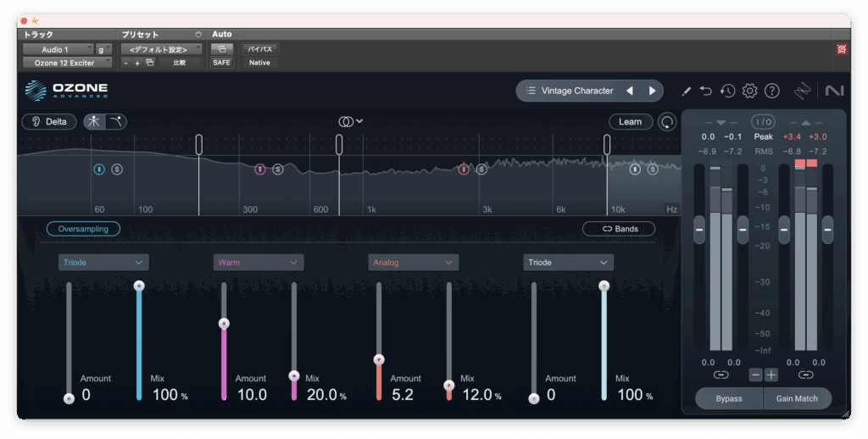Viewport: 868px width, 439px height.
Task: Open the preset list icon beside Vintage Character
Action: (x=531, y=91)
